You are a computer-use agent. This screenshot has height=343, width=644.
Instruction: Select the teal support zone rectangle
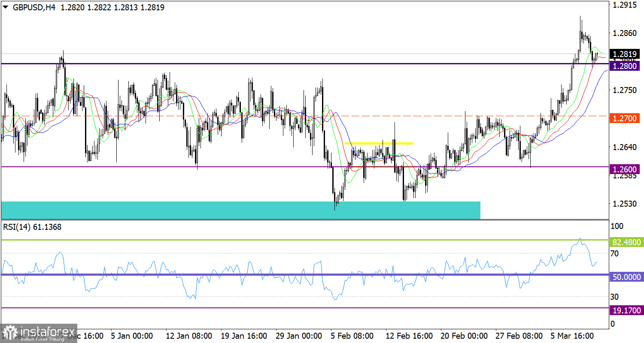point(240,210)
